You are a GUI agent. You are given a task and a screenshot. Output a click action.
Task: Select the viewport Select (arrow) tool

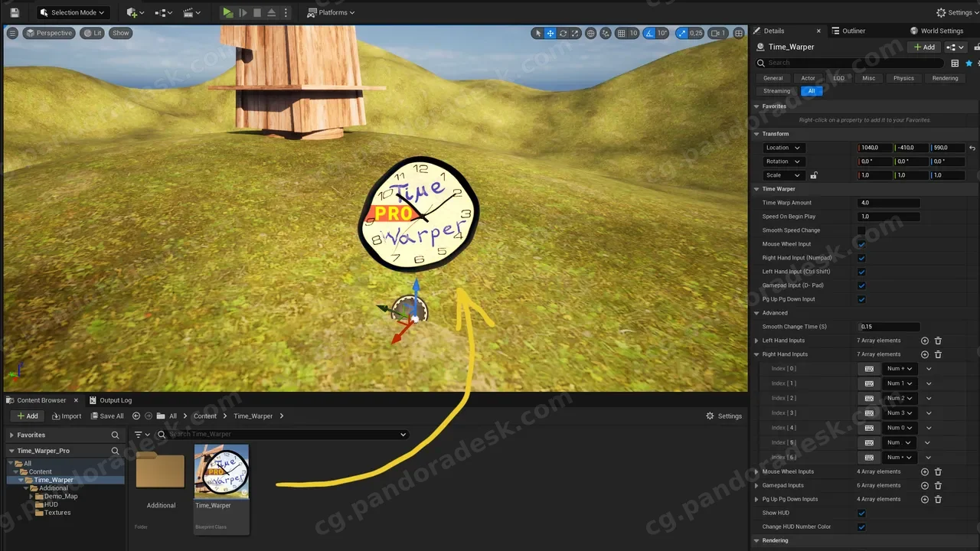[x=538, y=33]
